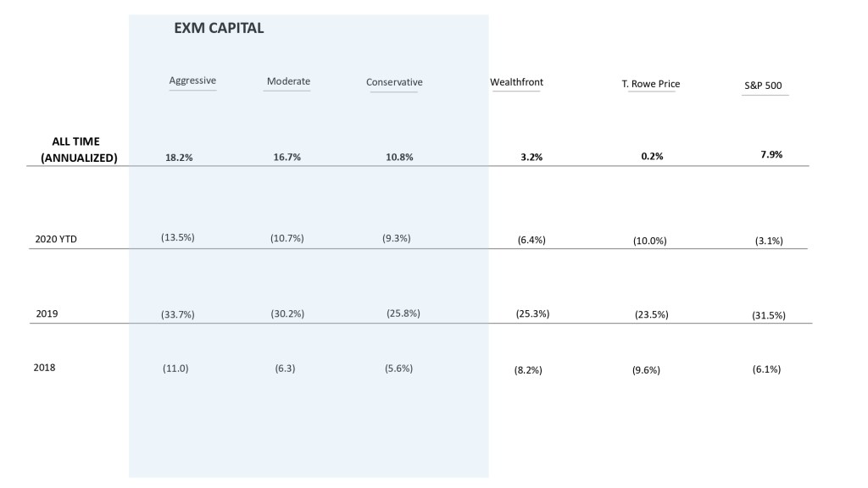Click the EXM CAPITAL title

pos(219,28)
